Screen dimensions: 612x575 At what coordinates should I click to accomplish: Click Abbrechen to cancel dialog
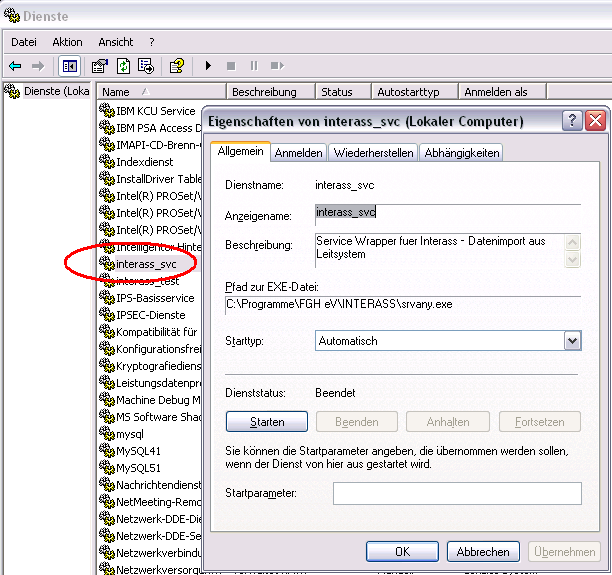click(x=483, y=552)
